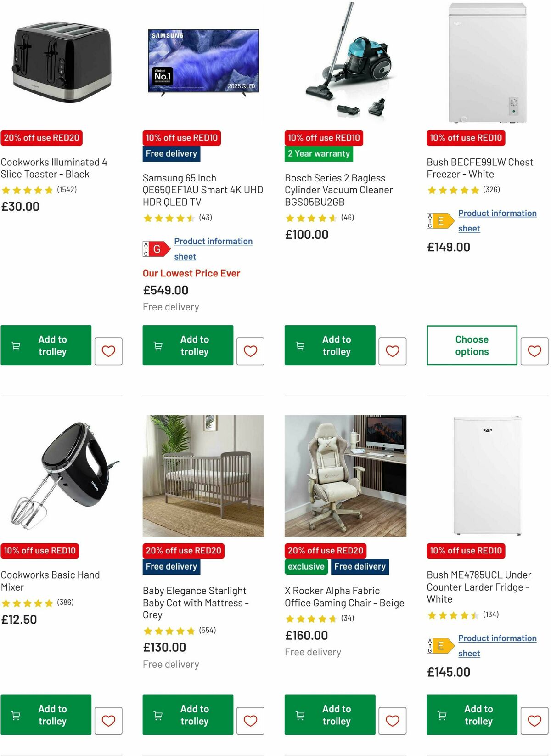Favourite the Cookworks Basic Hand Mixer
Viewport: 551px width, 756px height.
tap(108, 720)
